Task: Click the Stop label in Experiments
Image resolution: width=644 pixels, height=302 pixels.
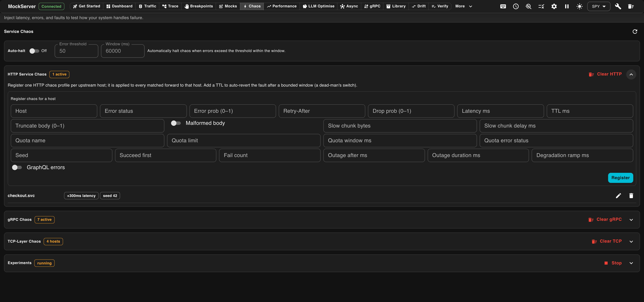Action: 616,263
